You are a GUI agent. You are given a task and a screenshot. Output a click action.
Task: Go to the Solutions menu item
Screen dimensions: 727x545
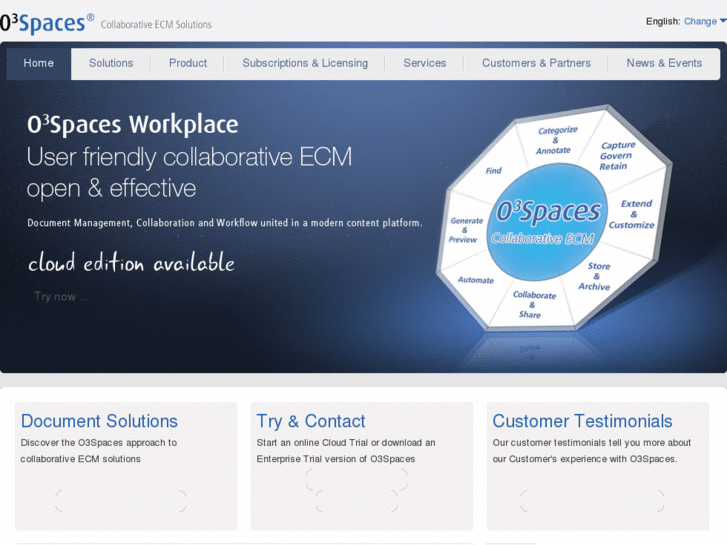tap(111, 63)
